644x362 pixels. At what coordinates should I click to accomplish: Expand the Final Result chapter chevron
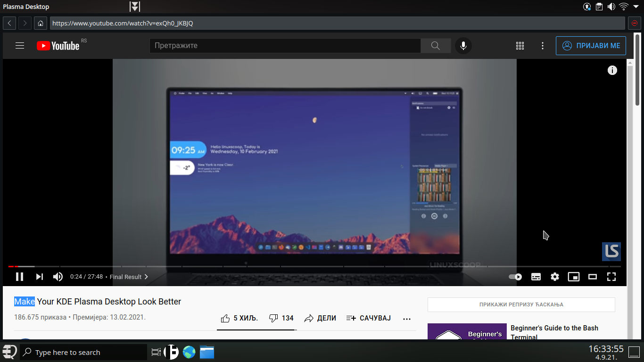pos(146,277)
